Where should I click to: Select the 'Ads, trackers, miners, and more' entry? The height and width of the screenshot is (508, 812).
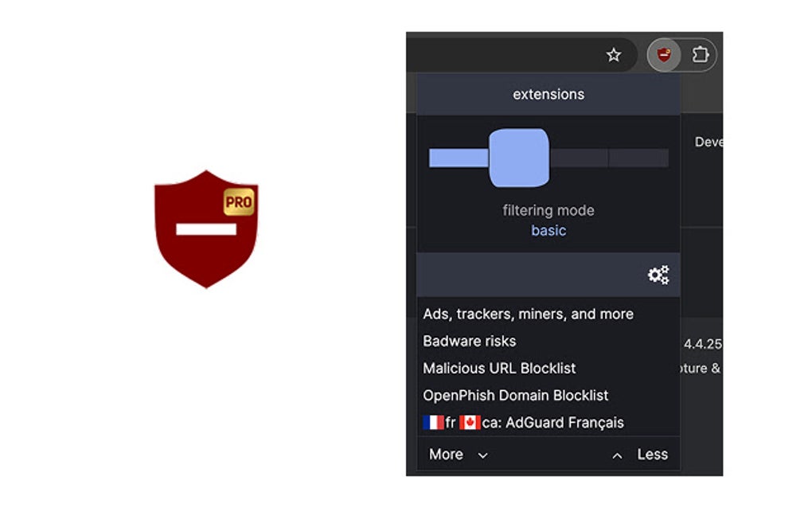click(x=527, y=314)
